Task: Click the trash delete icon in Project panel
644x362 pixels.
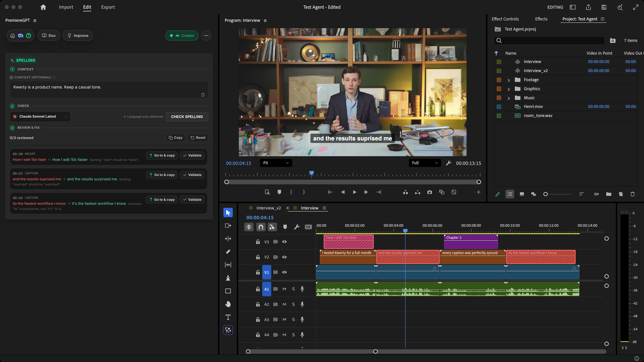Action: (x=632, y=194)
